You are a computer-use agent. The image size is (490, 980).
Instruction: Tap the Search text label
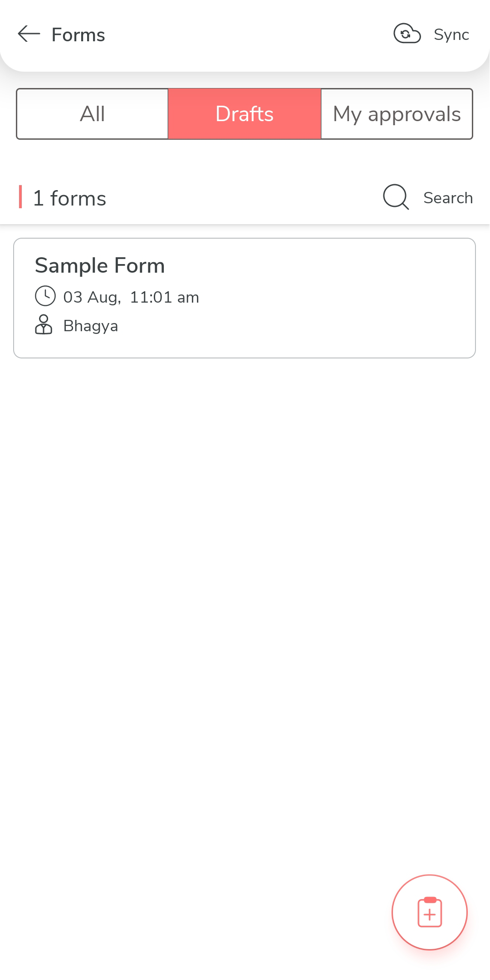click(x=448, y=198)
